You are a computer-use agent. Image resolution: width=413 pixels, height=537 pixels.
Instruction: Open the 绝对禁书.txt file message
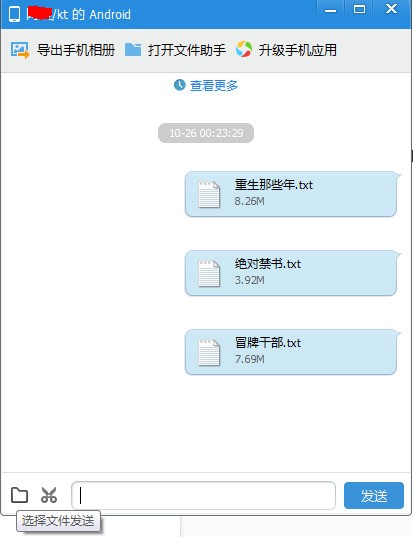pyautogui.click(x=292, y=273)
